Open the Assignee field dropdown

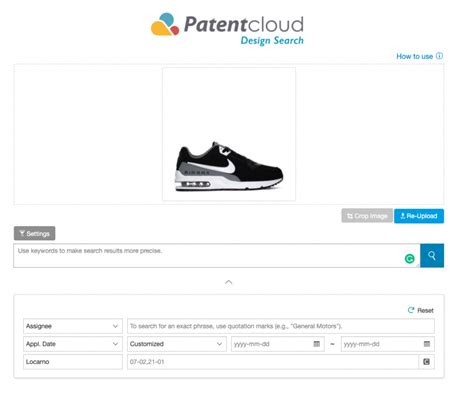click(x=73, y=326)
